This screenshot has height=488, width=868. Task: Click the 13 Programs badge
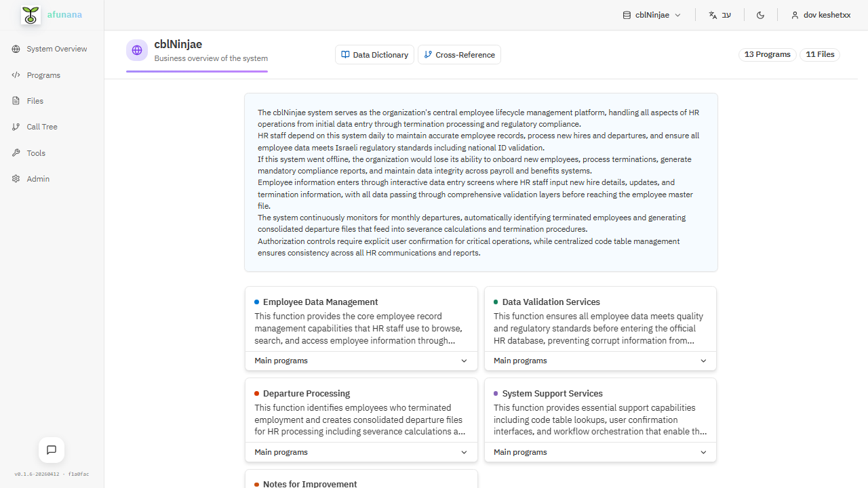(x=767, y=54)
